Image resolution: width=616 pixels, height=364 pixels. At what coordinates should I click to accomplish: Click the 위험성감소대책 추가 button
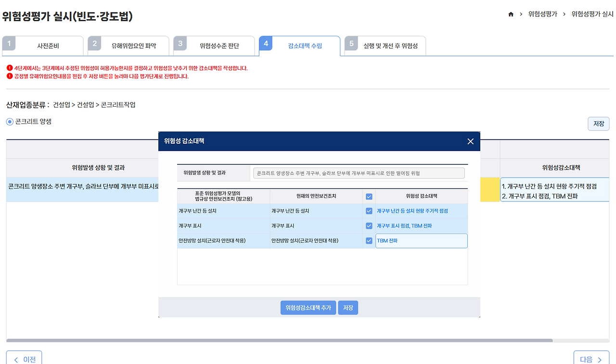(x=308, y=307)
